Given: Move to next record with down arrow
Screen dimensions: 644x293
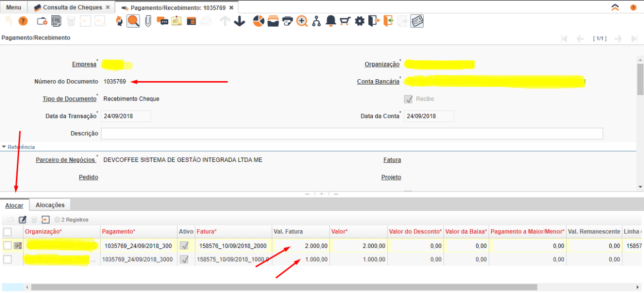Looking at the screenshot, I should coord(240,21).
